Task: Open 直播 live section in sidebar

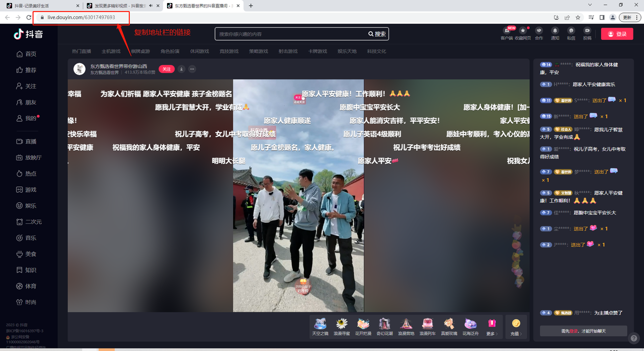Action: point(26,141)
